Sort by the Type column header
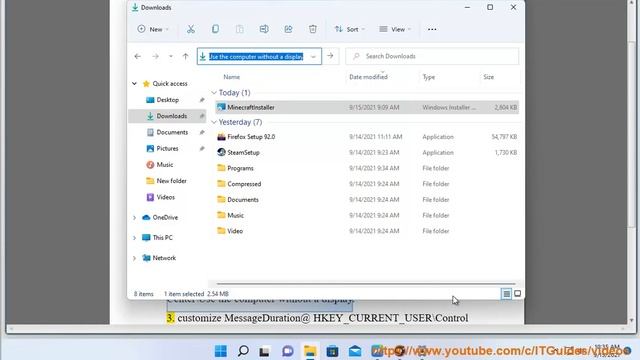640x360 pixels. pos(429,77)
